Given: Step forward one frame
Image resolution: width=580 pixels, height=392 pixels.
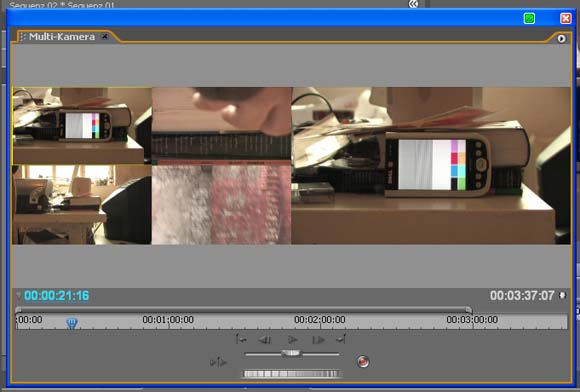Looking at the screenshot, I should [318, 339].
